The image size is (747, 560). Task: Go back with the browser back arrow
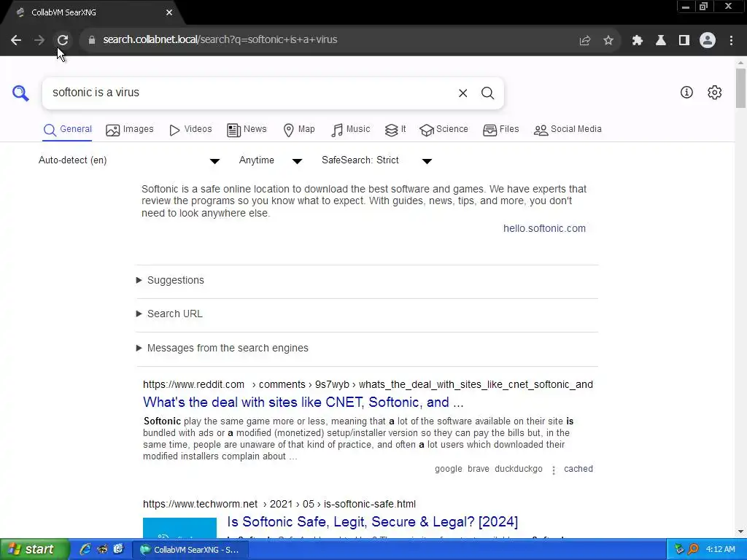point(16,40)
